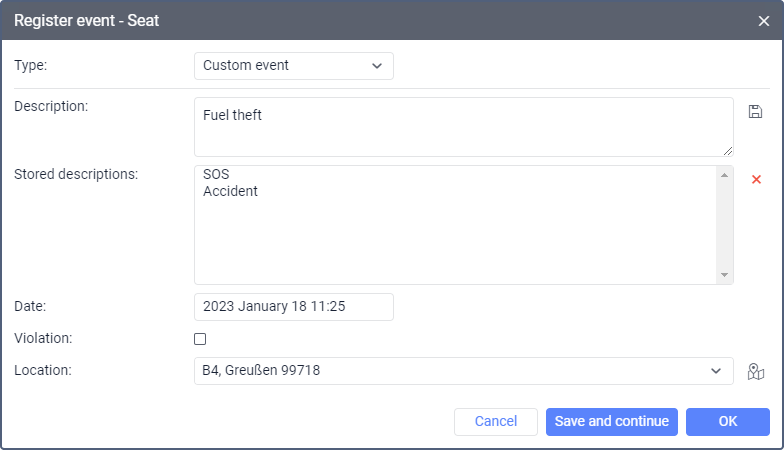Select SOS from stored descriptions
Screen dimensions: 784x450
(216, 174)
